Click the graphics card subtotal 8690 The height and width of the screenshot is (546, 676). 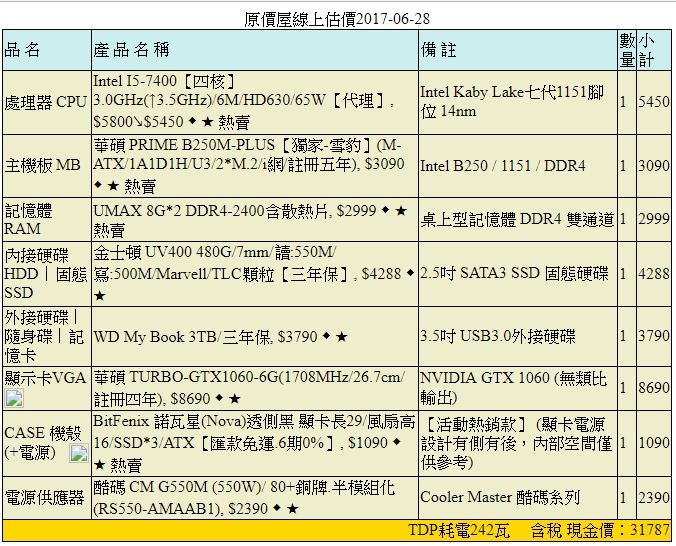[654, 388]
